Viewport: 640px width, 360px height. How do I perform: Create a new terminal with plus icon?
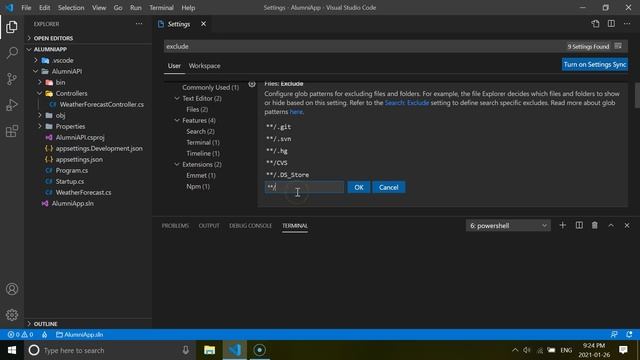(562, 225)
